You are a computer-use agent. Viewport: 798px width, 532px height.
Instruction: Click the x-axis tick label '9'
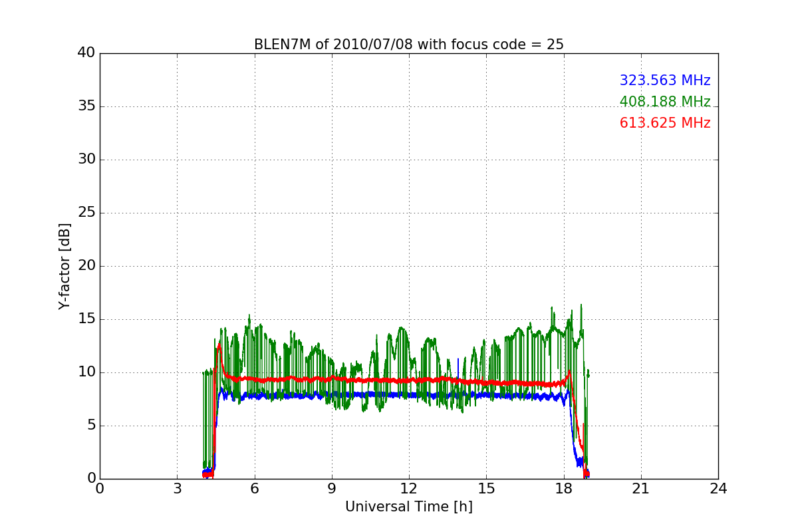coord(331,489)
